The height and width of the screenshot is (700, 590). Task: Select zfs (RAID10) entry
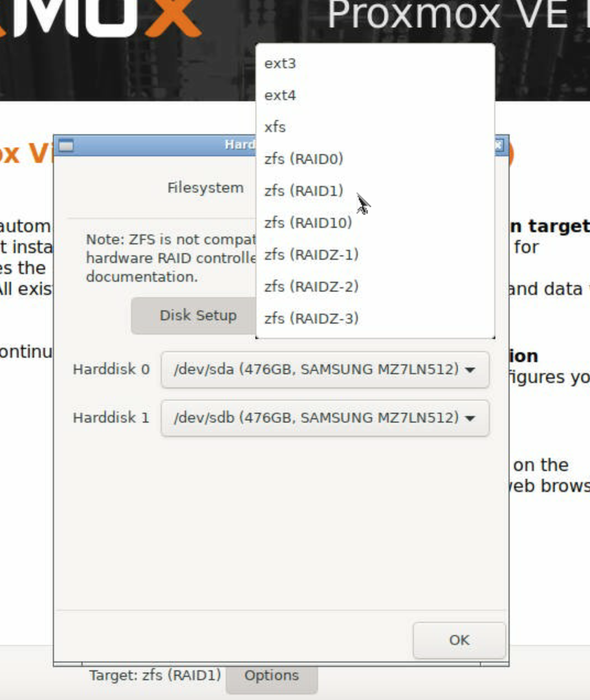[x=308, y=223]
